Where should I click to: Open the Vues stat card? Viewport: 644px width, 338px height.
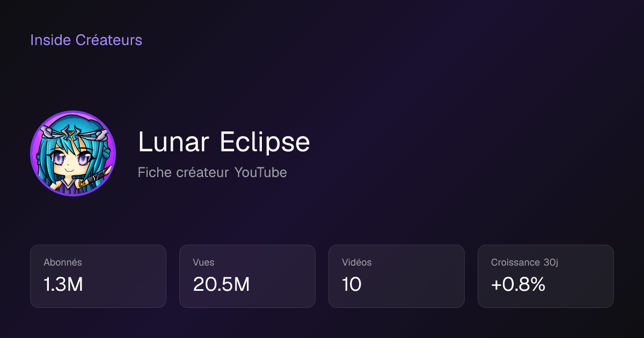pyautogui.click(x=247, y=276)
